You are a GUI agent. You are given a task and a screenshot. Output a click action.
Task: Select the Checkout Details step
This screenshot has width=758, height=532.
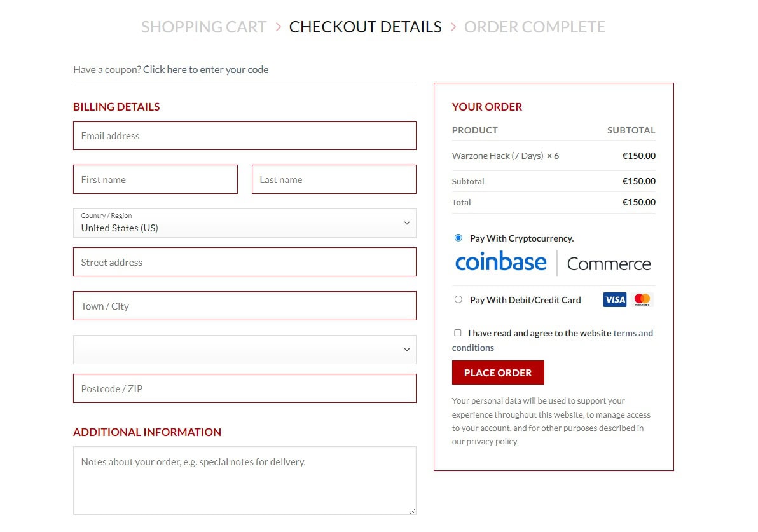pos(365,27)
